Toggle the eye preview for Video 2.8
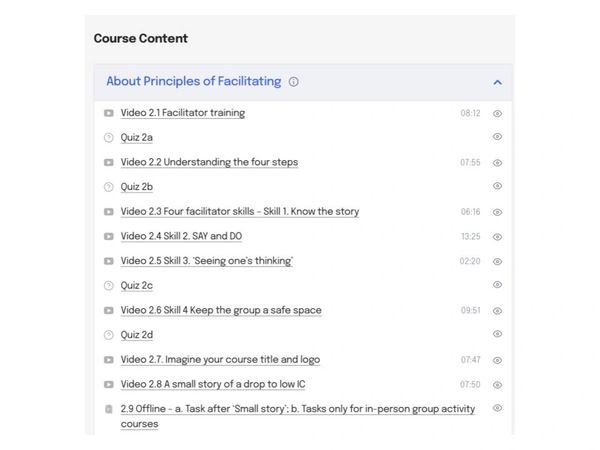 (497, 384)
